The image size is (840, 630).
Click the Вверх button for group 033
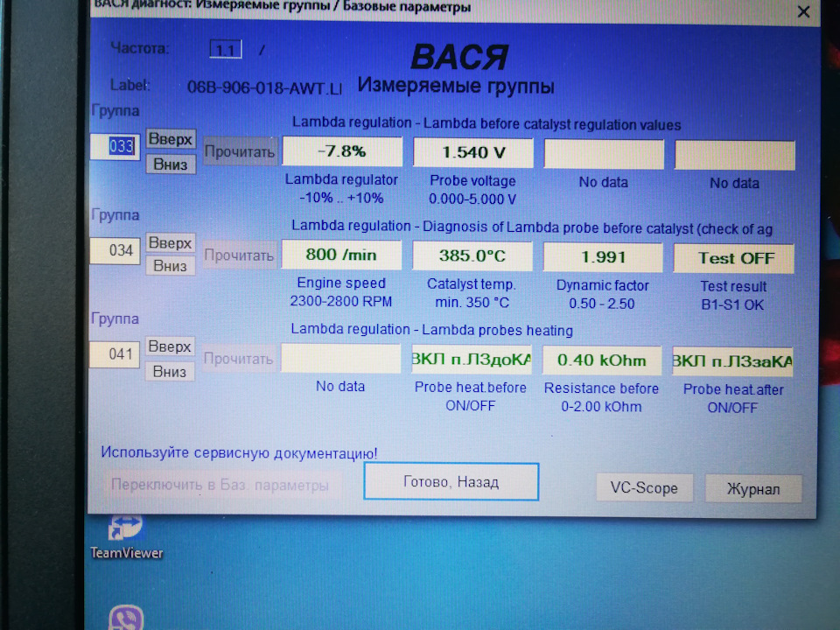(x=171, y=139)
